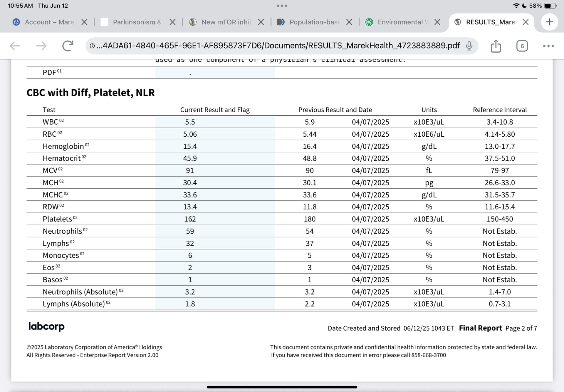Select Hemoglobin current result 15.4
The image size is (564, 392).
pyautogui.click(x=190, y=146)
